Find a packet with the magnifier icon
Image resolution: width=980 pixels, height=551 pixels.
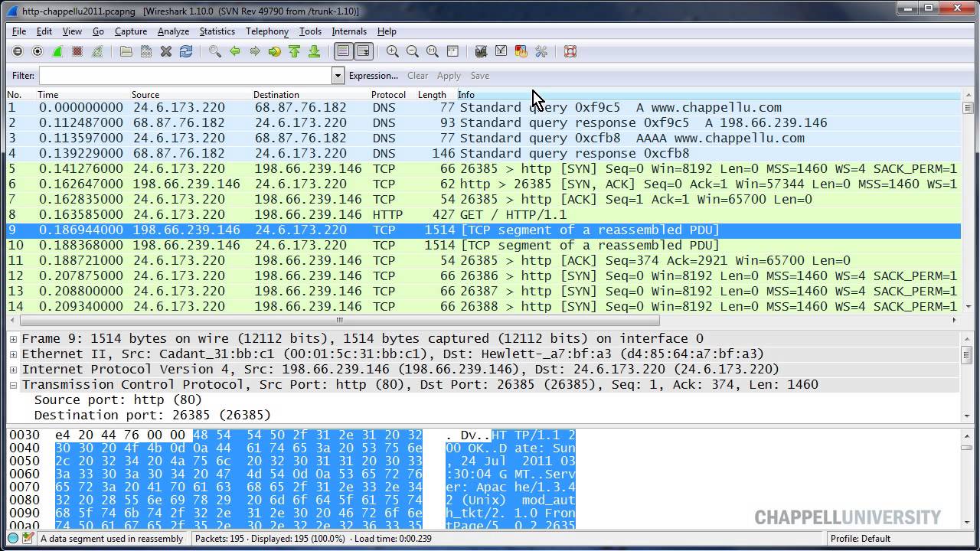215,51
